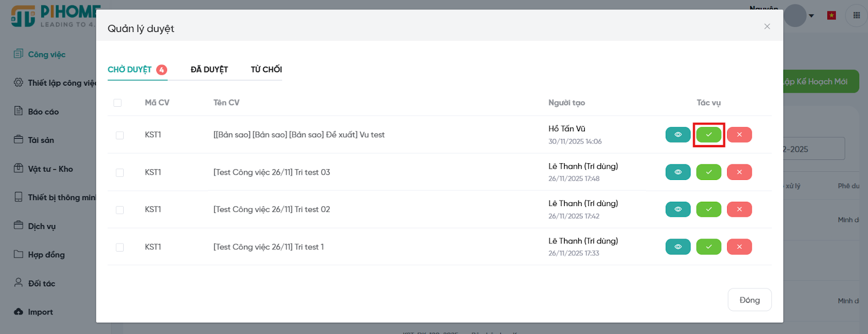View details of Tri test 02 task
Screen dimensions: 868x334
pos(678,209)
